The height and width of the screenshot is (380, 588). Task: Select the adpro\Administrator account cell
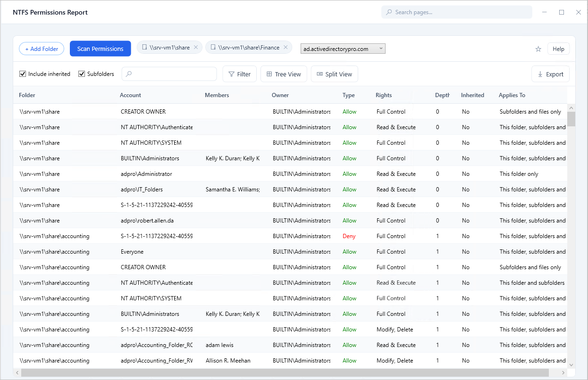coord(146,174)
